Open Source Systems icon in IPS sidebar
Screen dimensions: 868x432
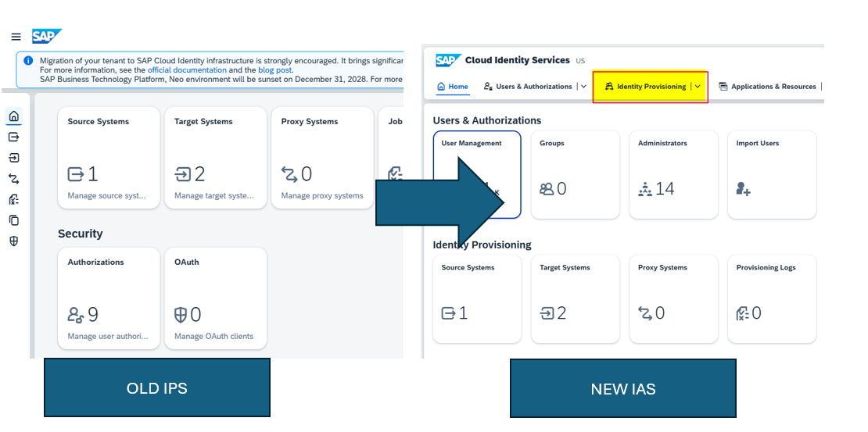point(14,137)
